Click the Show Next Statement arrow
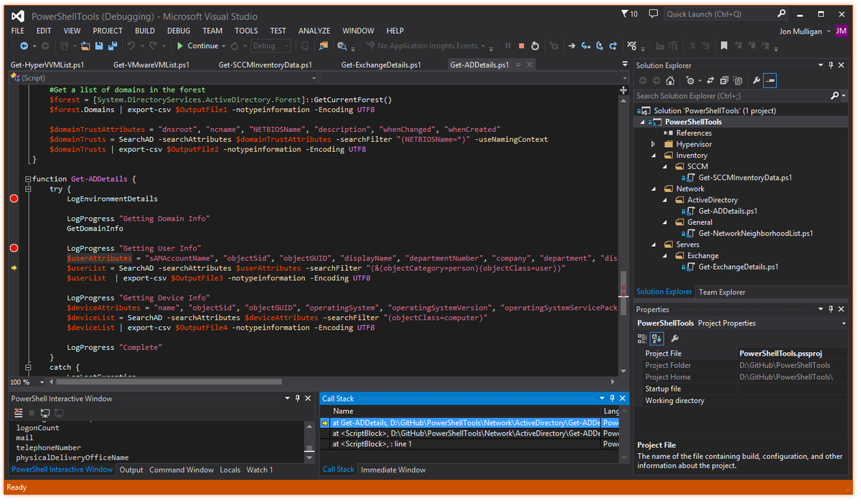The image size is (861, 504). click(572, 46)
